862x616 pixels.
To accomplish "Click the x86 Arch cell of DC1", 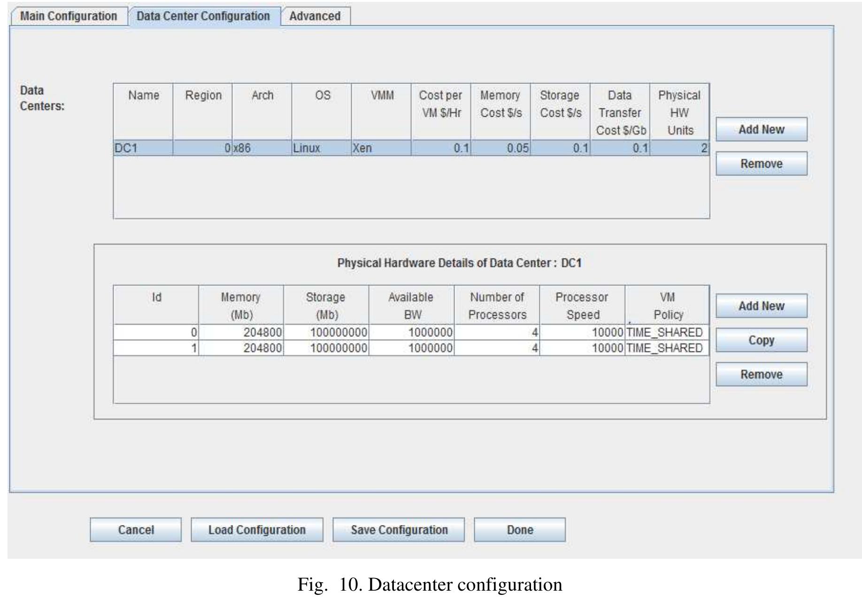I will [x=262, y=148].
